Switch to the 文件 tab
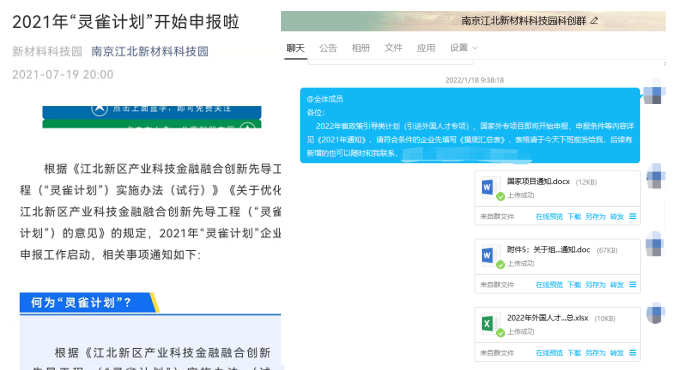The image size is (689, 370). pos(393,48)
